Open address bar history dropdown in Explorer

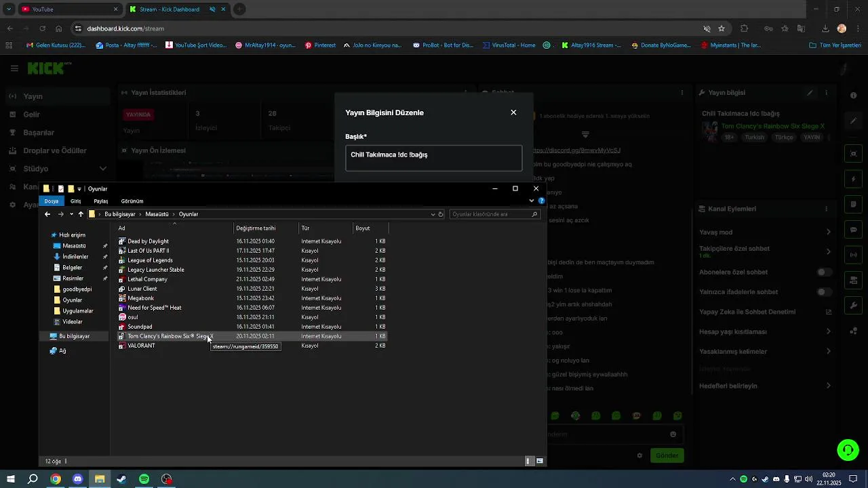pyautogui.click(x=433, y=214)
